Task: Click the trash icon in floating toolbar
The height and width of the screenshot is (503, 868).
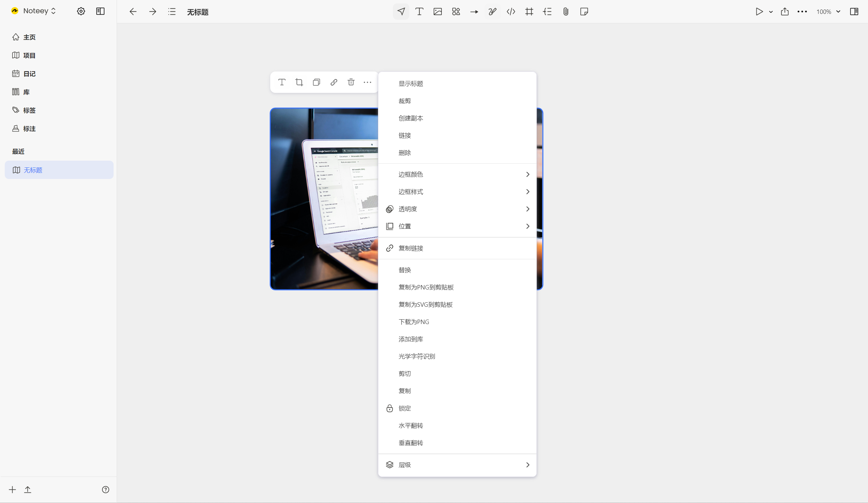Action: click(351, 82)
